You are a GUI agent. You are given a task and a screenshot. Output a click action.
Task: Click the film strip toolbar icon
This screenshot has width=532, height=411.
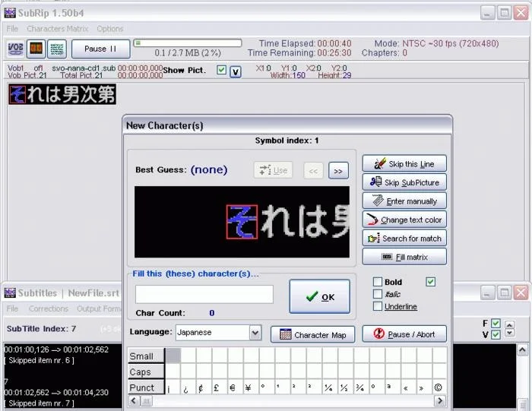[36, 49]
